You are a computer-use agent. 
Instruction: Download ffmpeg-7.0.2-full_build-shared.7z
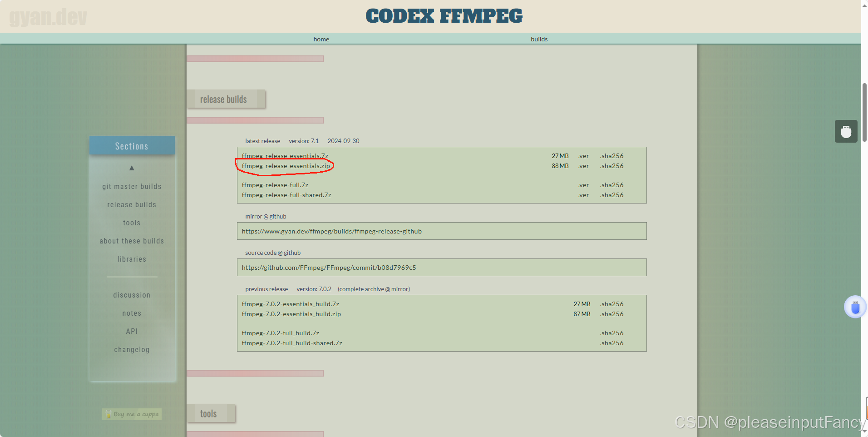[292, 343]
